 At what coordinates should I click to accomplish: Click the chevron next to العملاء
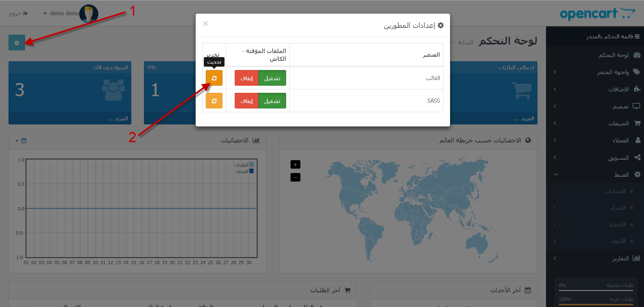click(555, 140)
